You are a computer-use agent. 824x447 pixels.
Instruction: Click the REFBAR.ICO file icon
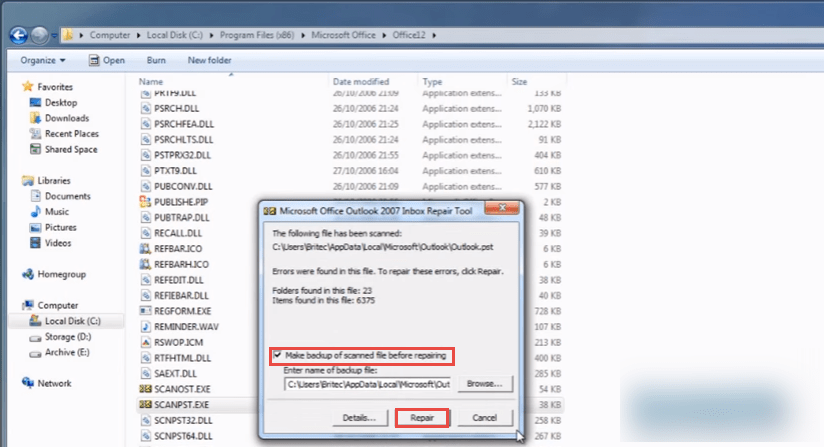(145, 248)
